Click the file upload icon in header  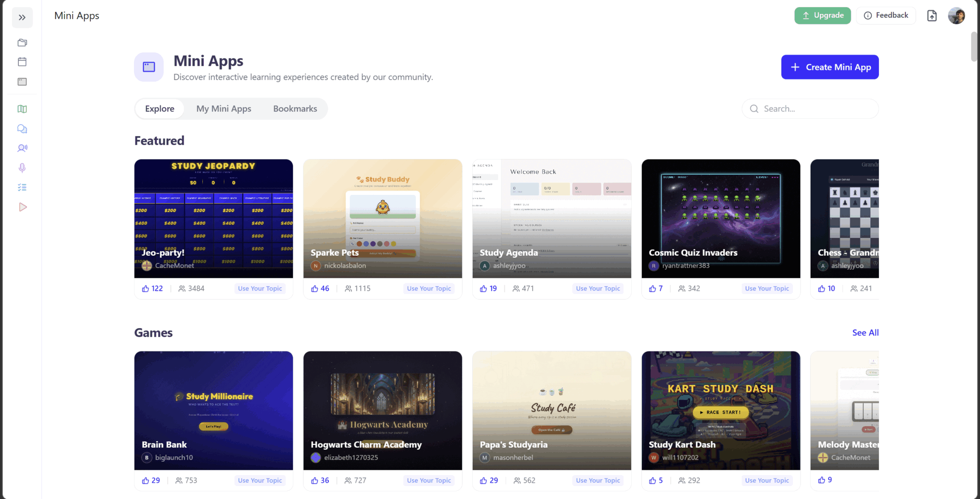[932, 16]
